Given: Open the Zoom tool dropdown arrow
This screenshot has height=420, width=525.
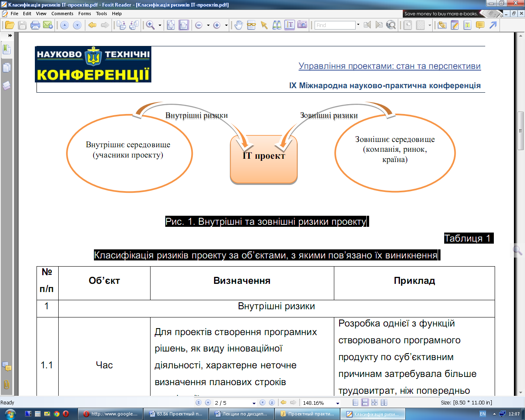Looking at the screenshot, I should (160, 25).
